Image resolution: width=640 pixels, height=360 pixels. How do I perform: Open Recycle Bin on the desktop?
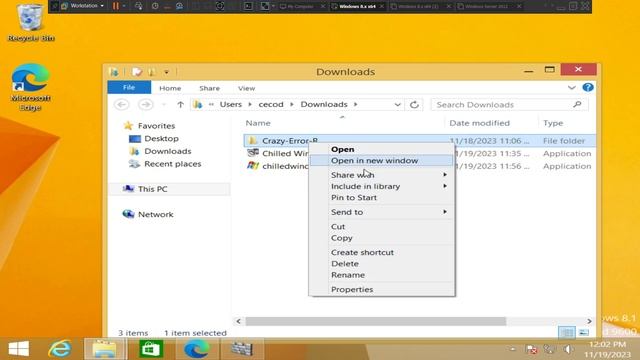30,21
